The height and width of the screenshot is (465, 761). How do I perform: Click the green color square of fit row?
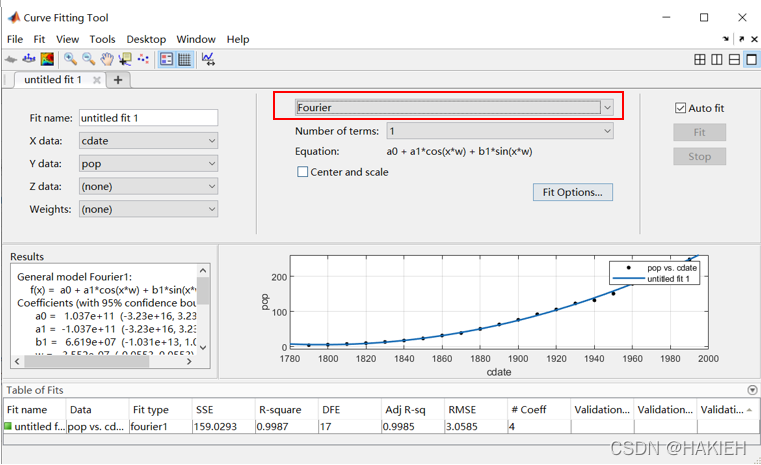click(8, 426)
